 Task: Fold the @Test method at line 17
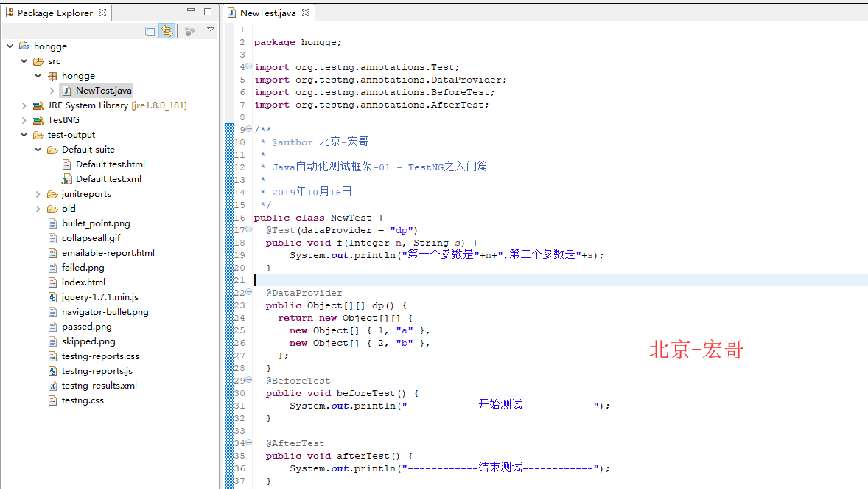248,229
